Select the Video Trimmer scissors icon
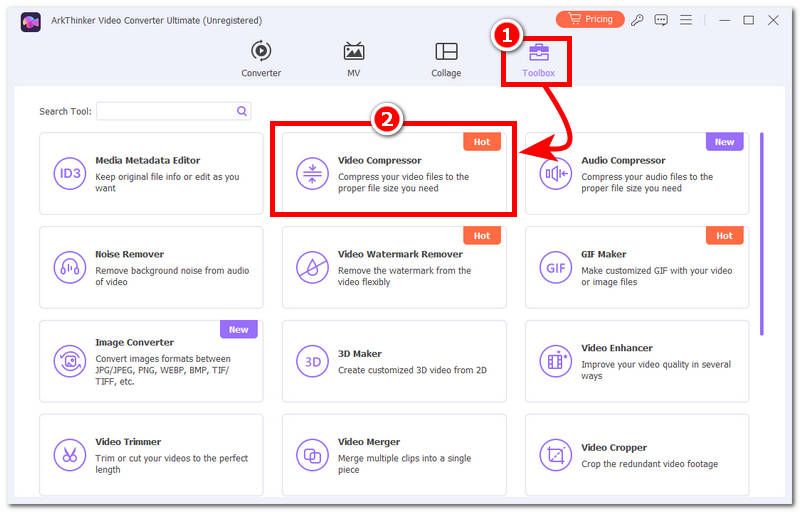The height and width of the screenshot is (512, 800). [69, 455]
